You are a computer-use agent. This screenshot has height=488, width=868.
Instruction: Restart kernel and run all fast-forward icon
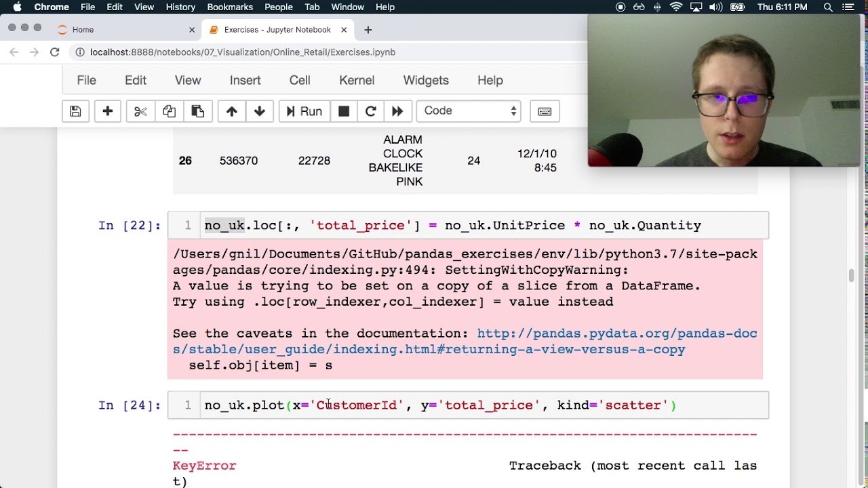pos(397,111)
